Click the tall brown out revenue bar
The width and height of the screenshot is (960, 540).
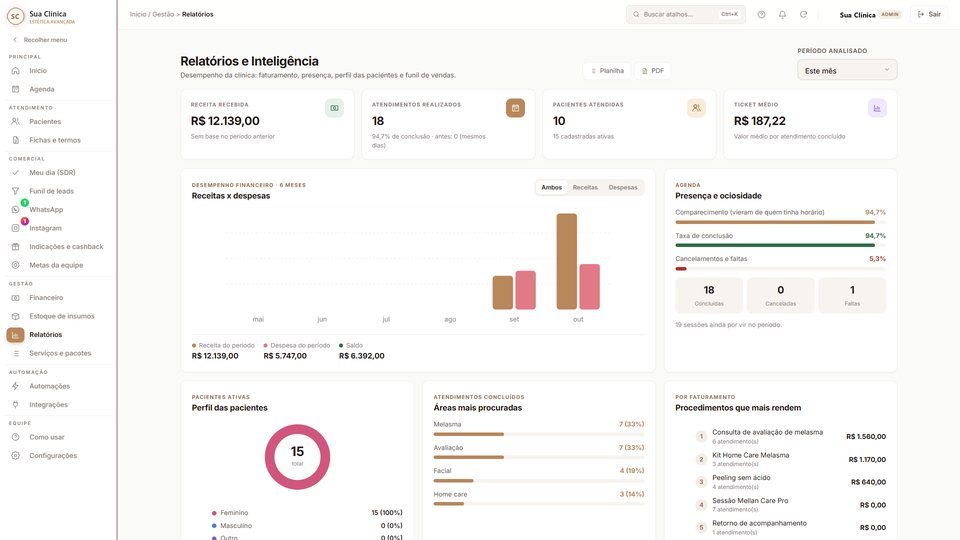click(x=566, y=261)
